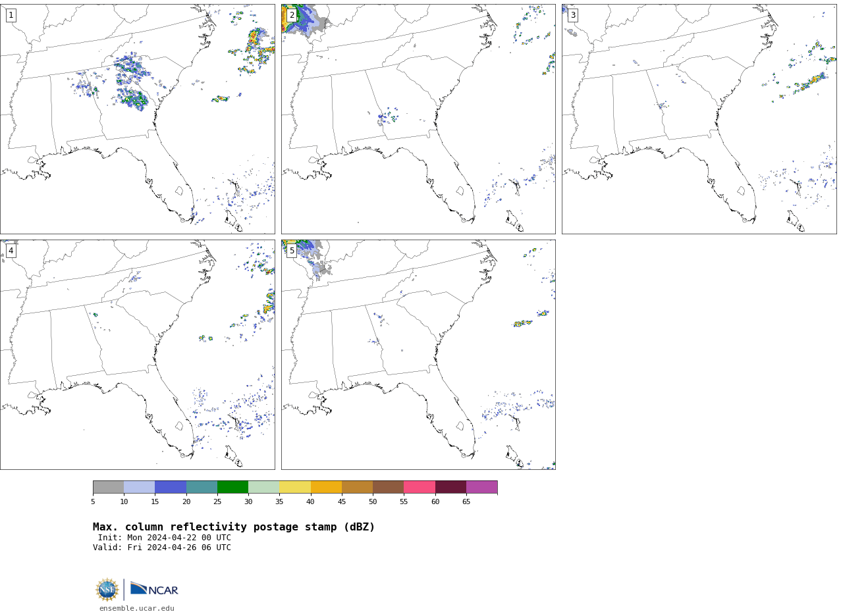Click the dark maroon 60-65 dBZ swatch
Image resolution: width=843 pixels, height=616 pixels.
coord(450,487)
